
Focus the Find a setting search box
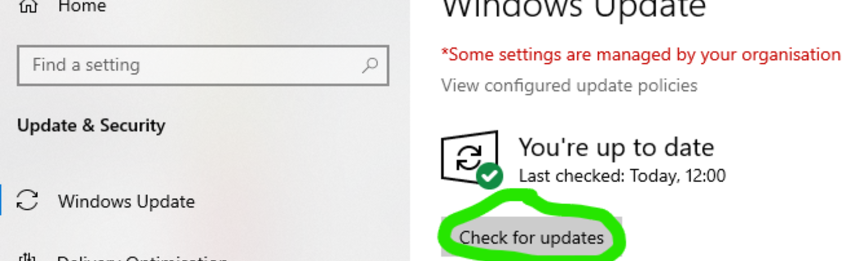tap(203, 65)
